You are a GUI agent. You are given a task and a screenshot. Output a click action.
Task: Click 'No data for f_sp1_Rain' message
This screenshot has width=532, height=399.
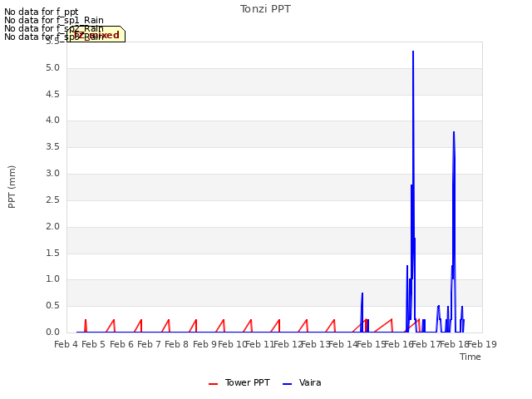54,20
